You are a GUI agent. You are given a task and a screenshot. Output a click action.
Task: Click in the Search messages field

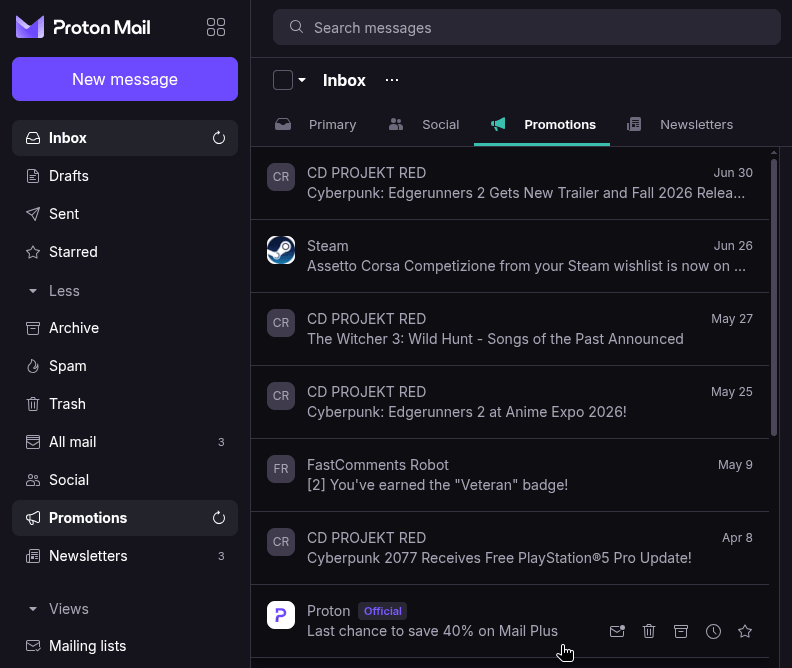(527, 27)
